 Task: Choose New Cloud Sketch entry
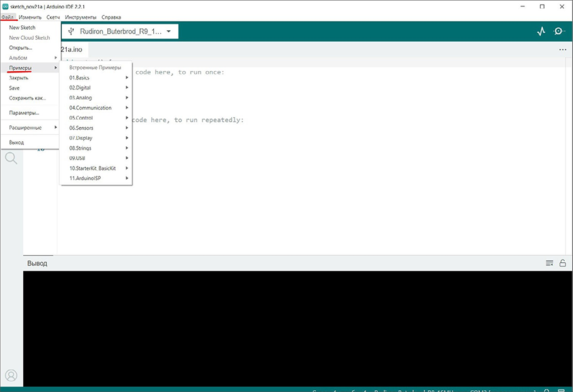(30, 38)
